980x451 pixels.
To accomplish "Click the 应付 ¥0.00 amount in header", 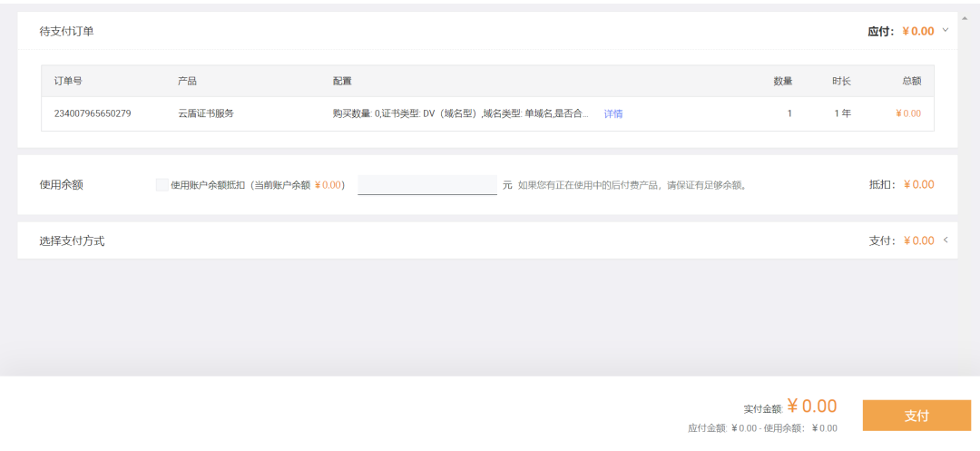I will point(917,32).
